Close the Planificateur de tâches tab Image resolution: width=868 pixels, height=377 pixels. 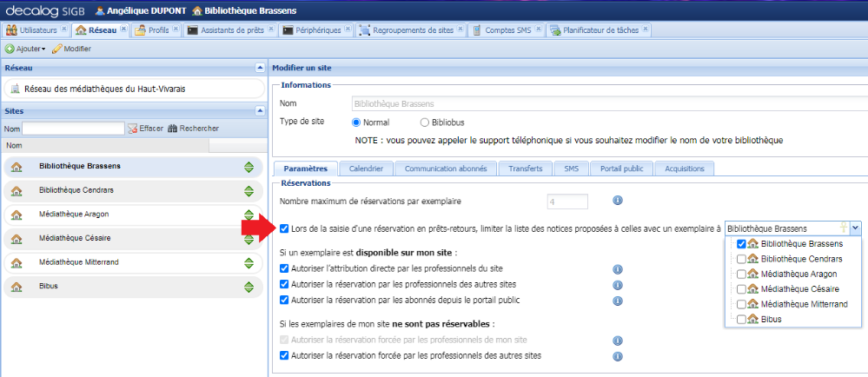[645, 29]
